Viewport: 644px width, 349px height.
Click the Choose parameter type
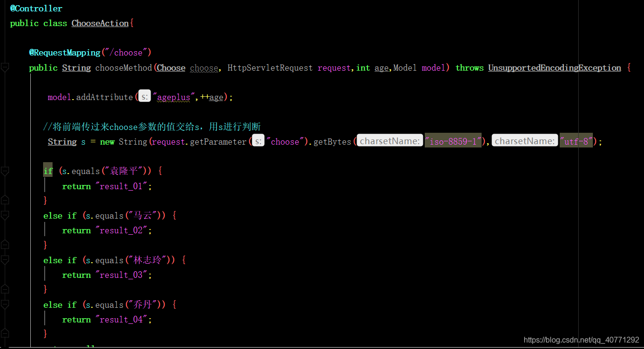(x=171, y=68)
